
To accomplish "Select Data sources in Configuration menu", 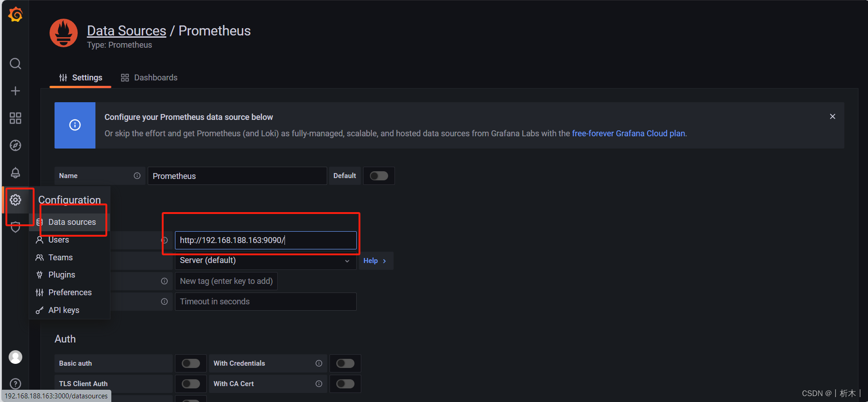I will pos(70,222).
